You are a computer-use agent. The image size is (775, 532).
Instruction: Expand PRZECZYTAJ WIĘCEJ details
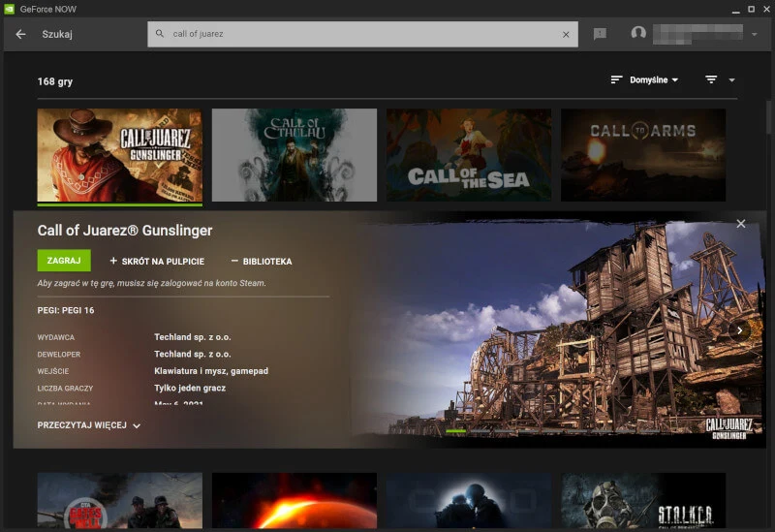[x=89, y=425]
